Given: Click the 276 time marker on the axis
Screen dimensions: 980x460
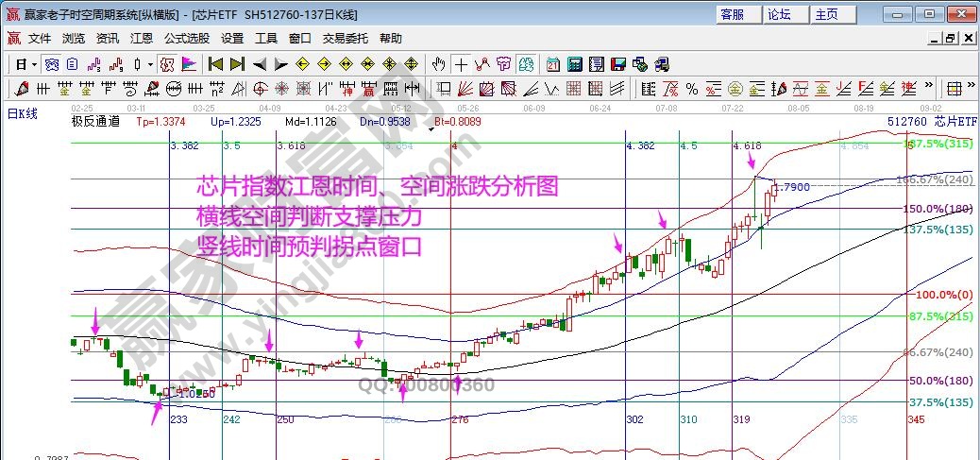Looking at the screenshot, I should [460, 418].
